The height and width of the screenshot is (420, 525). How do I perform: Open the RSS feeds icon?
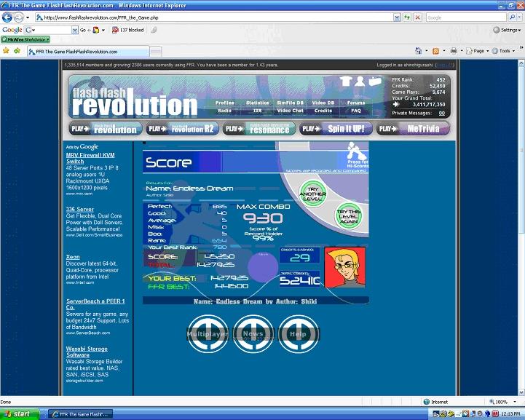click(435, 51)
